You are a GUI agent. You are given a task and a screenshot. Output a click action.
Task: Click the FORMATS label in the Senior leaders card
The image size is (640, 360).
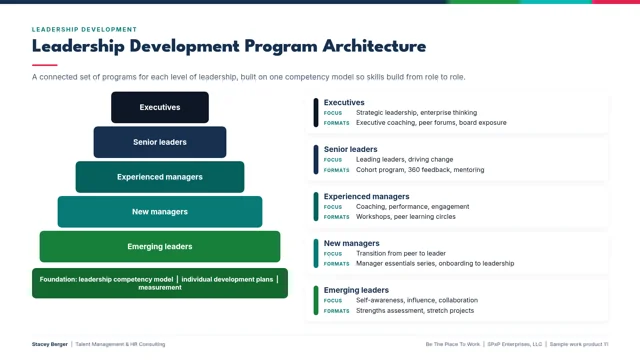pyautogui.click(x=336, y=170)
